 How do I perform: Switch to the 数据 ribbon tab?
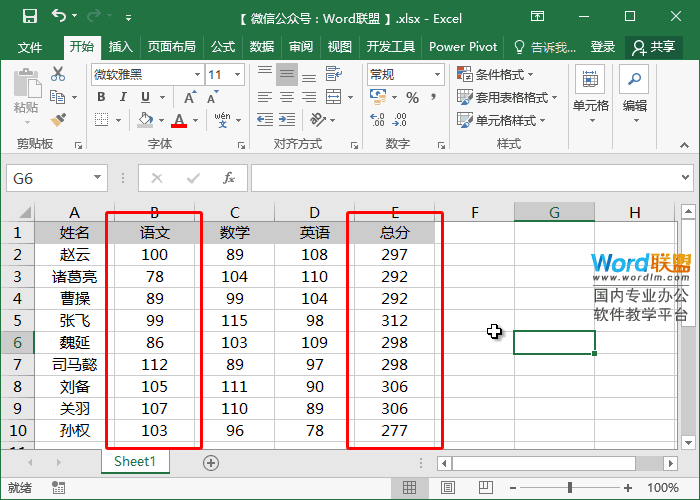[x=261, y=46]
